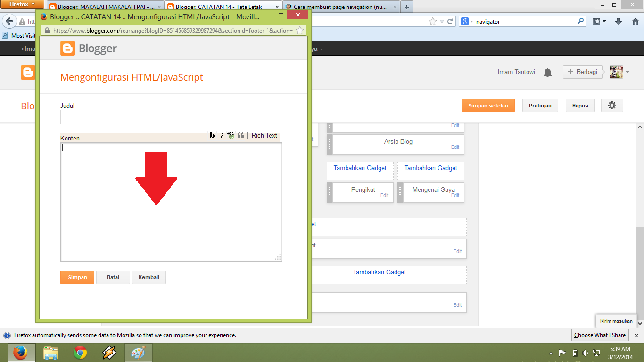Open the address bar history dropdown arrow

coord(442,21)
